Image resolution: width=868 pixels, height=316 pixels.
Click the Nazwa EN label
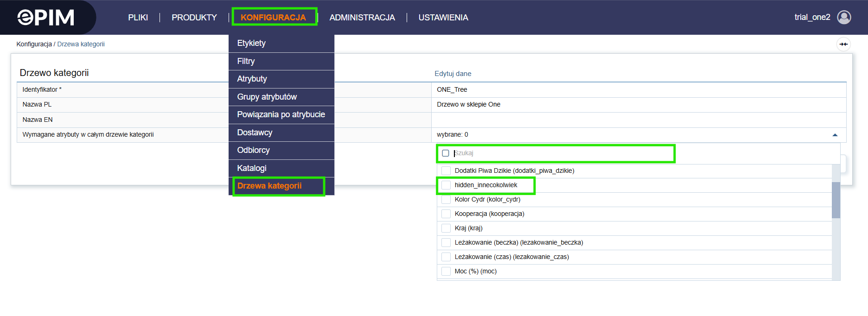pos(38,120)
